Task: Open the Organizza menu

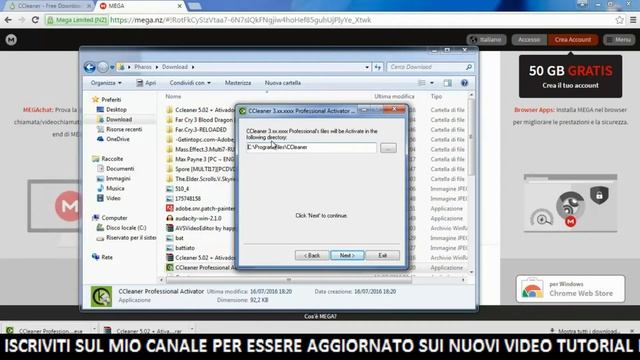Action: 106,83
